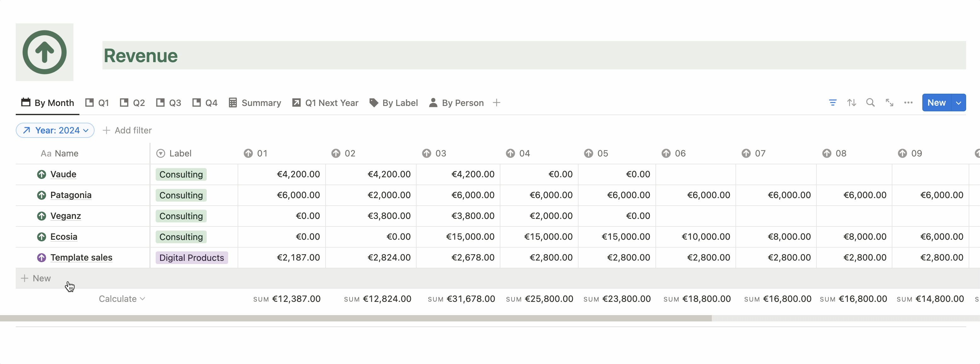The height and width of the screenshot is (364, 980).
Task: Click the Vaude row page icon
Action: pyautogui.click(x=42, y=174)
